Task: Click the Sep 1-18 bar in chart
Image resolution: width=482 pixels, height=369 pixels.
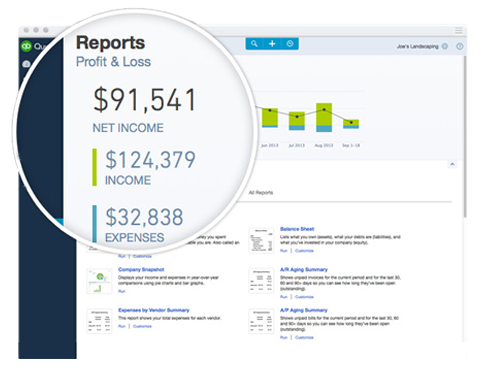Action: (x=351, y=124)
